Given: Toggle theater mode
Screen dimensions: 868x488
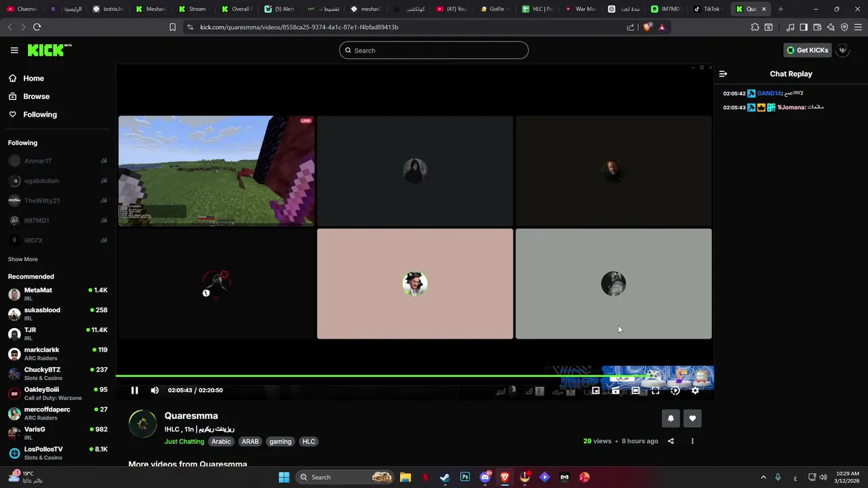Looking at the screenshot, I should [x=635, y=390].
